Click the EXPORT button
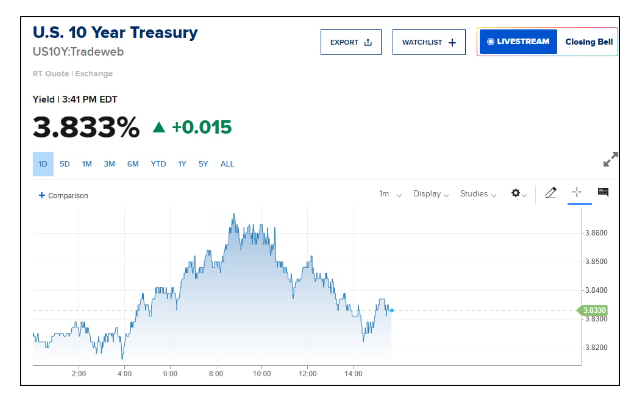626x401 pixels. click(x=350, y=42)
